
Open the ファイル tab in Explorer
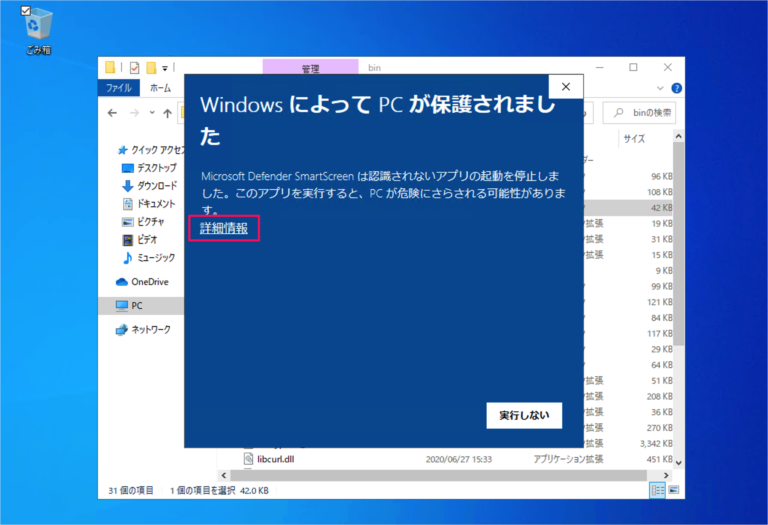pyautogui.click(x=119, y=88)
